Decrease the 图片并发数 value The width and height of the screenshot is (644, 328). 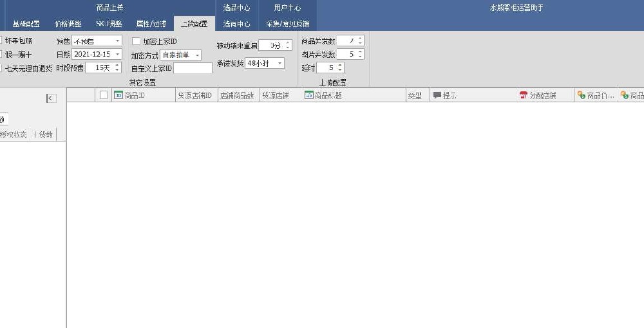[360, 57]
